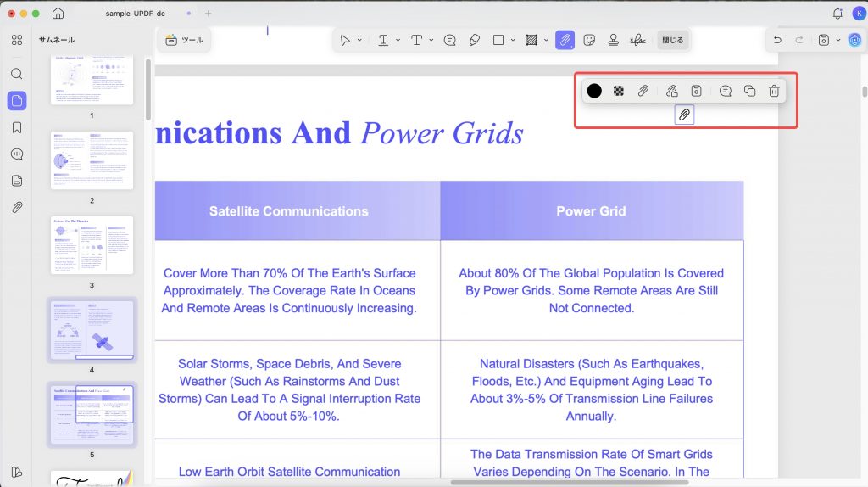Select the sticky note comment tool
Screen dimensions: 868x487
point(450,40)
